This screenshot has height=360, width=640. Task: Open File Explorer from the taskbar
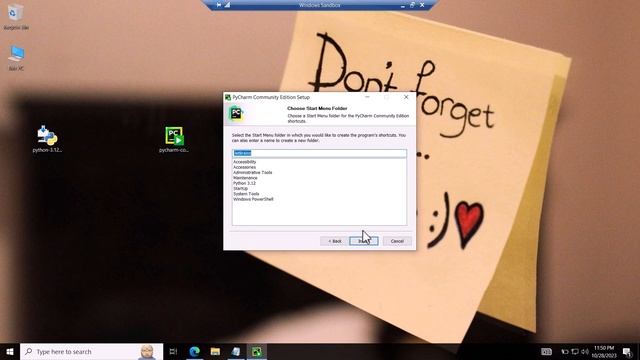pos(215,351)
